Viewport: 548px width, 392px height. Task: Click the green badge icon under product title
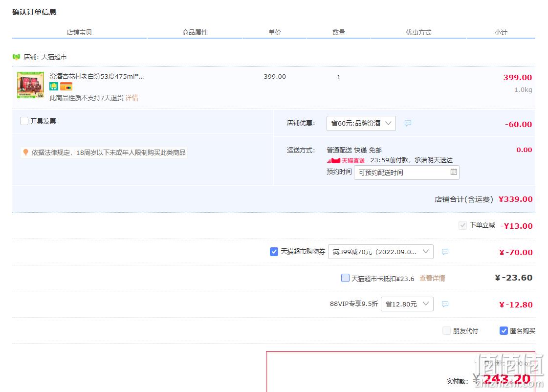point(53,87)
